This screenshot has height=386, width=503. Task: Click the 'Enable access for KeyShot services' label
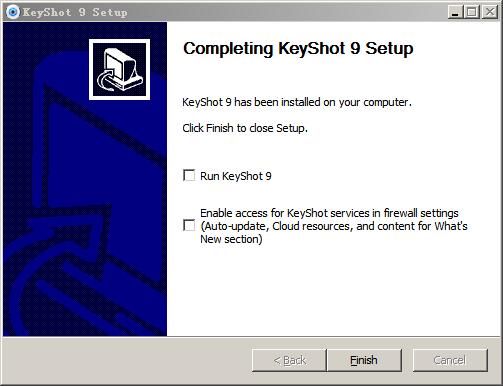pyautogui.click(x=329, y=213)
